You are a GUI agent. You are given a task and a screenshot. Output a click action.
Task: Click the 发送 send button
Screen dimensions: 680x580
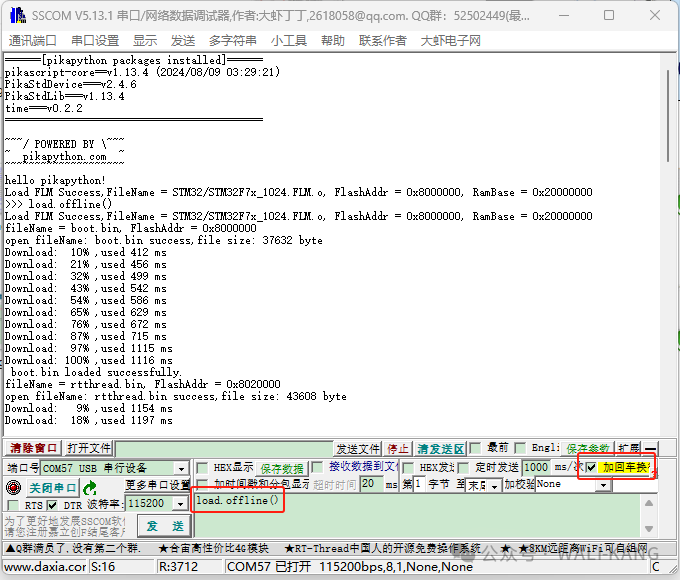165,526
